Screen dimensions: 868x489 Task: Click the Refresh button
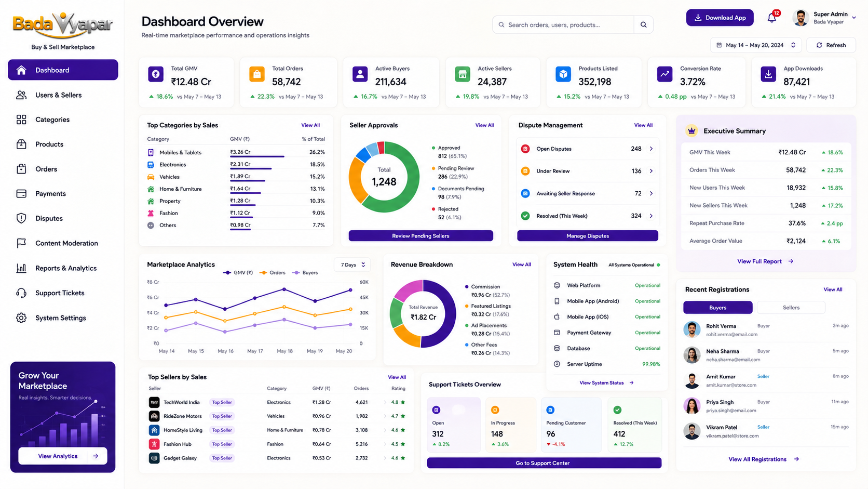[831, 45]
